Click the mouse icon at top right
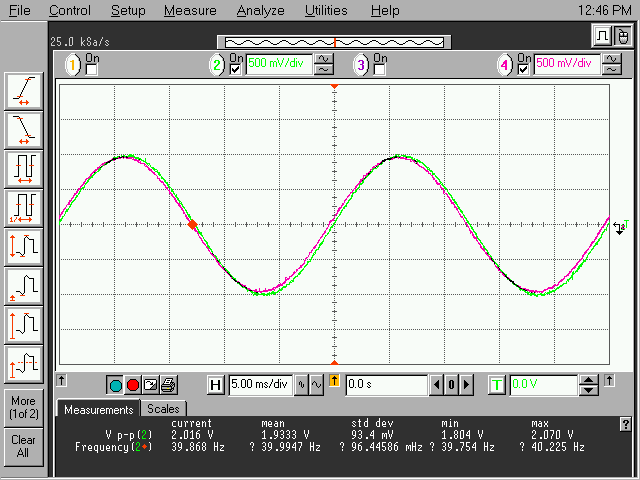 click(x=622, y=36)
